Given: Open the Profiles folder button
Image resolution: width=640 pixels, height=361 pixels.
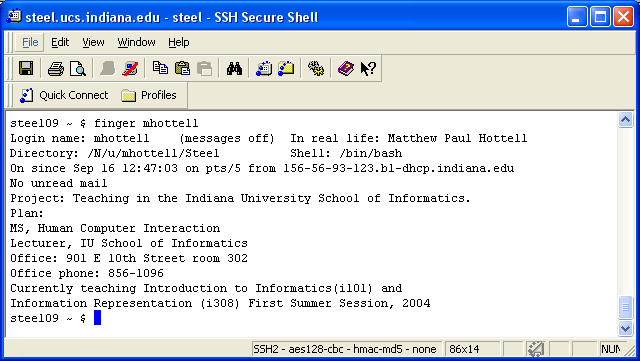Looking at the screenshot, I should pos(149,95).
